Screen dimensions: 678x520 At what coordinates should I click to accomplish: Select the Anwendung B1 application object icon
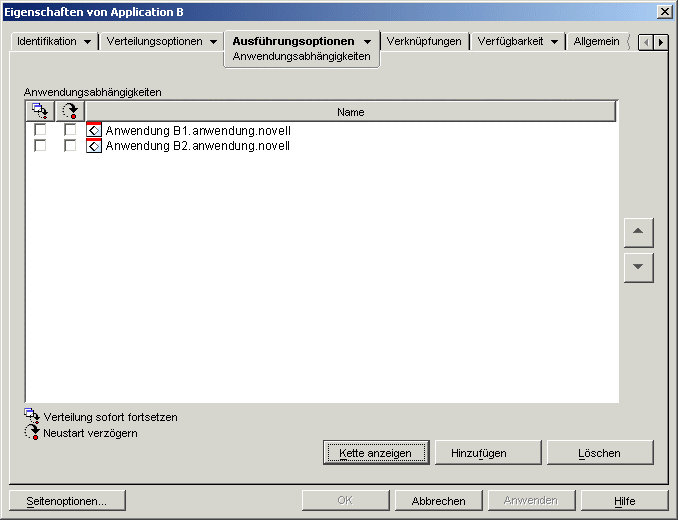click(94, 130)
